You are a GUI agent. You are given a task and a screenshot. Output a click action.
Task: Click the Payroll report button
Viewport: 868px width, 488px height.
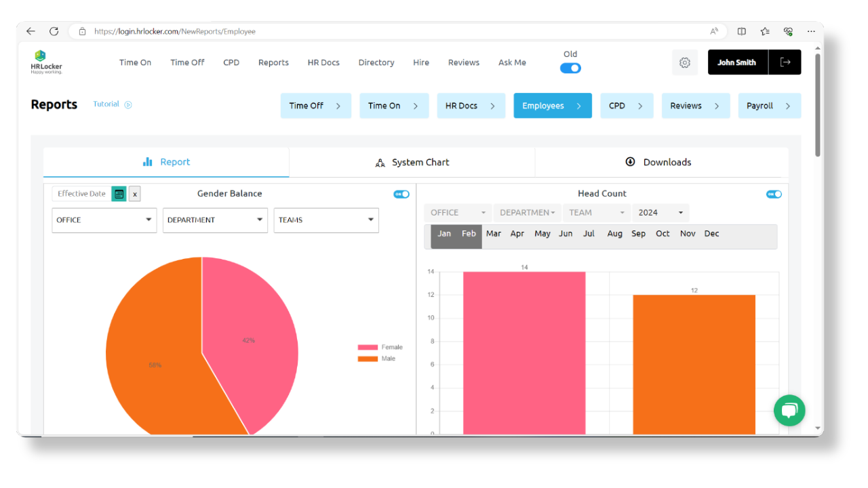click(x=770, y=106)
